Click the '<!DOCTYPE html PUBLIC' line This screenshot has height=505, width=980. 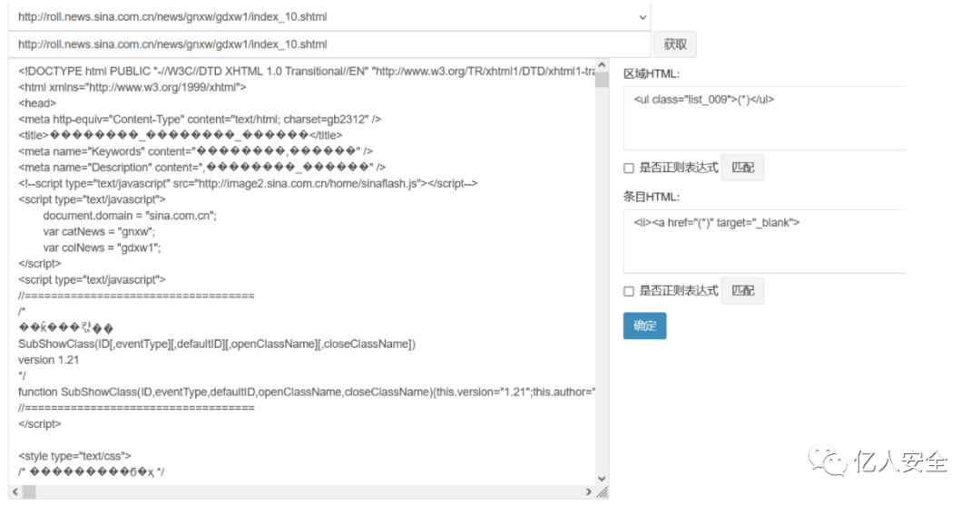point(307,71)
